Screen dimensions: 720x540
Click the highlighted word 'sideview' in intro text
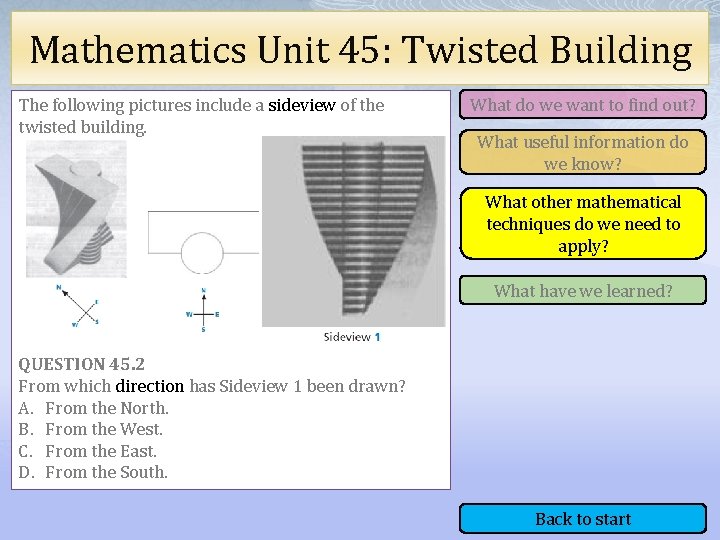302,105
